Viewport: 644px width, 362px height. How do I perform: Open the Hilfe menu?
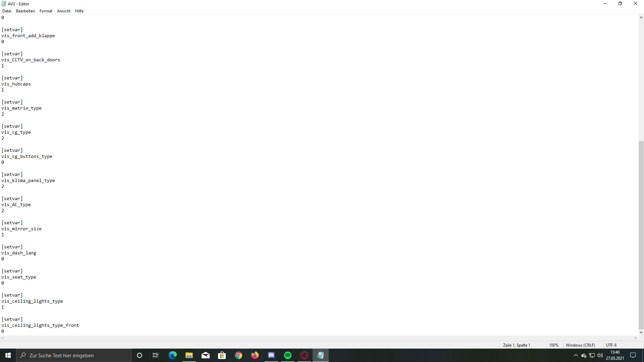tap(79, 11)
